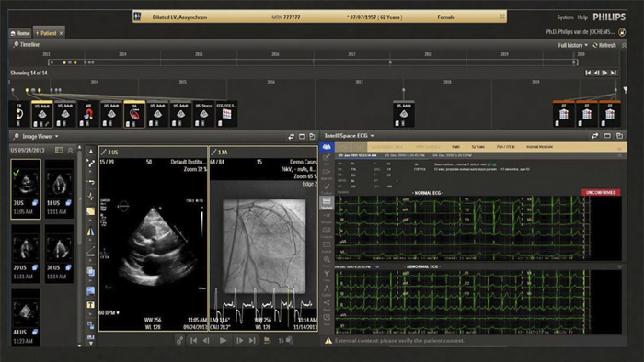Toggle series list layout next to US 09/24/2013
Viewport: 644px width, 362px height.
[x=59, y=150]
